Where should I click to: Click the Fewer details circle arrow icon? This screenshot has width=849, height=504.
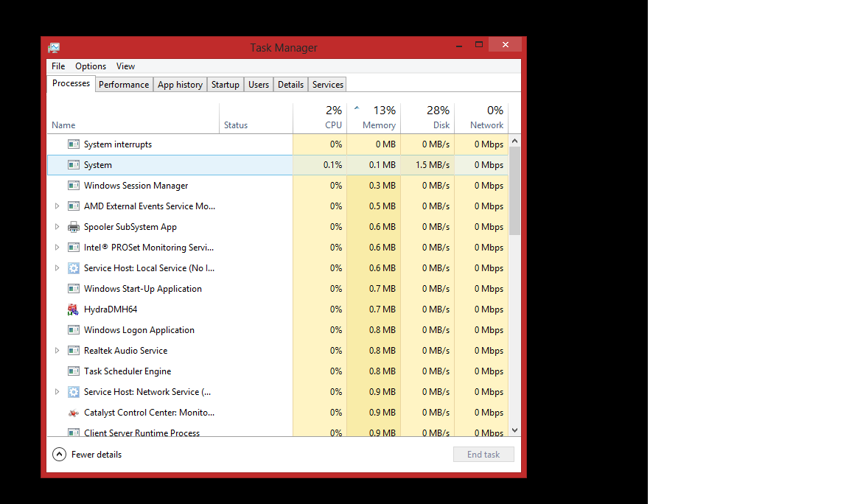click(x=59, y=454)
